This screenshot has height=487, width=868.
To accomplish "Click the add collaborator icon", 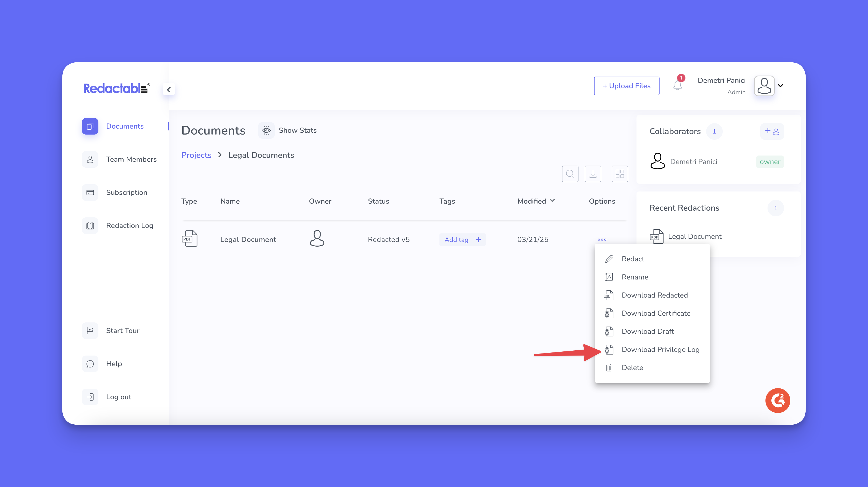I will click(x=772, y=131).
